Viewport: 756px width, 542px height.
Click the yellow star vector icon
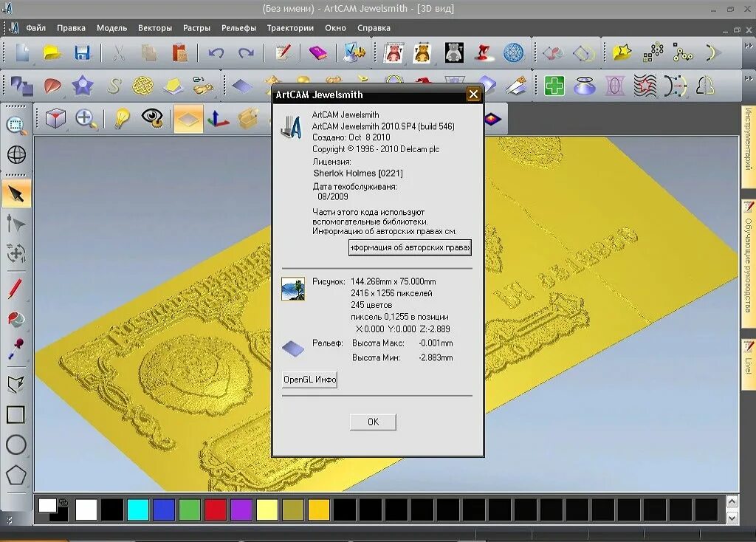tap(622, 52)
